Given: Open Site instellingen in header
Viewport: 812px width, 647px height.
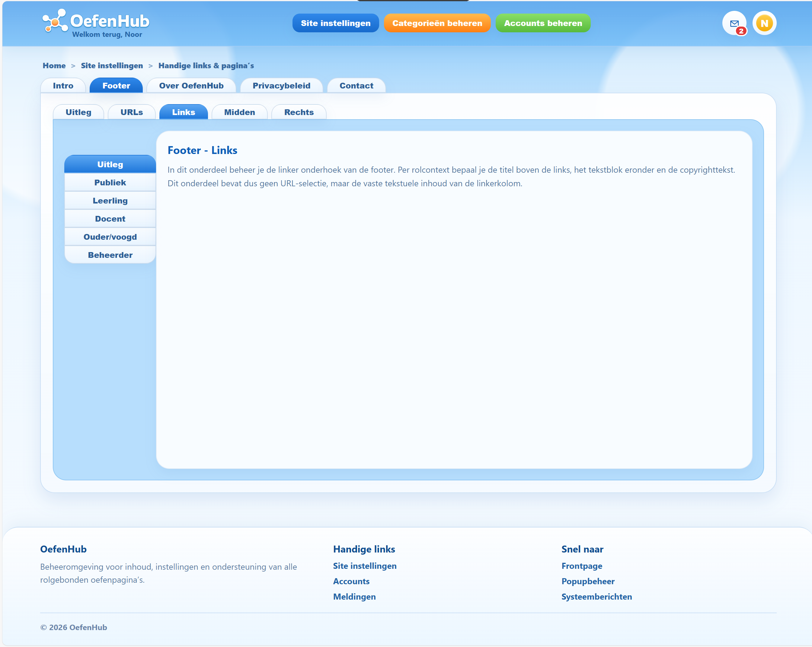Looking at the screenshot, I should (x=336, y=23).
